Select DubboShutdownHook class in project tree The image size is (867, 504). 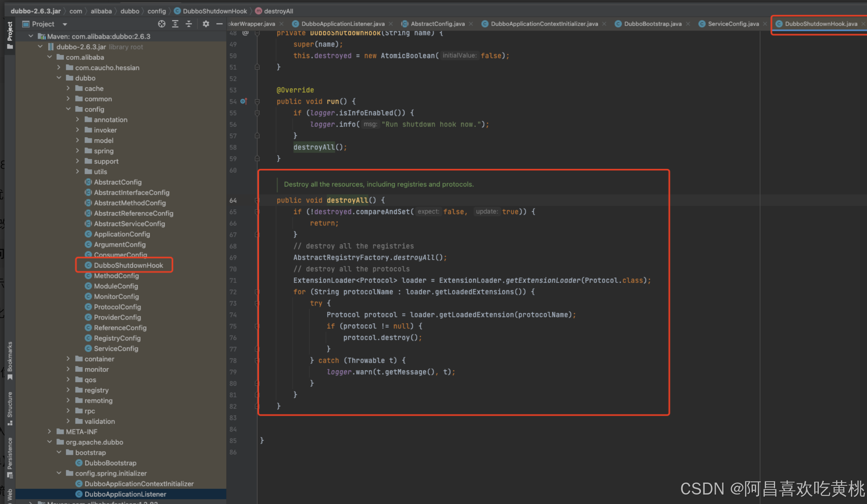point(128,265)
